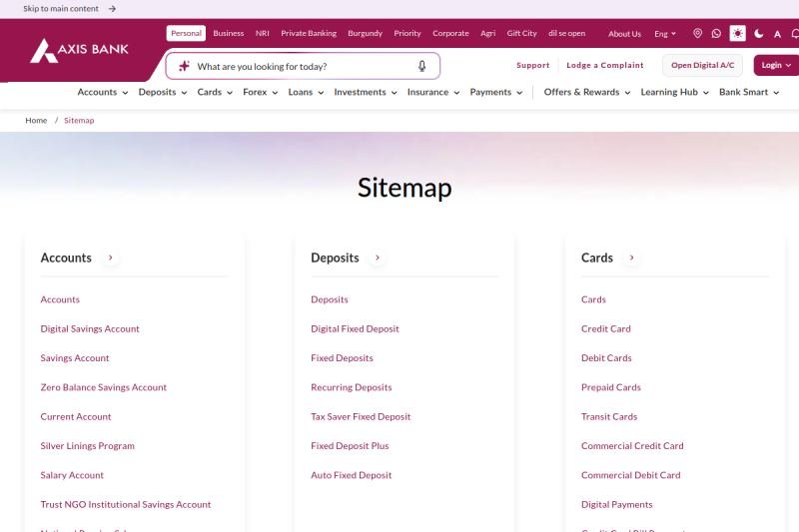This screenshot has width=799, height=532.
Task: Expand the Accounts navigation dropdown
Action: pyautogui.click(x=103, y=92)
